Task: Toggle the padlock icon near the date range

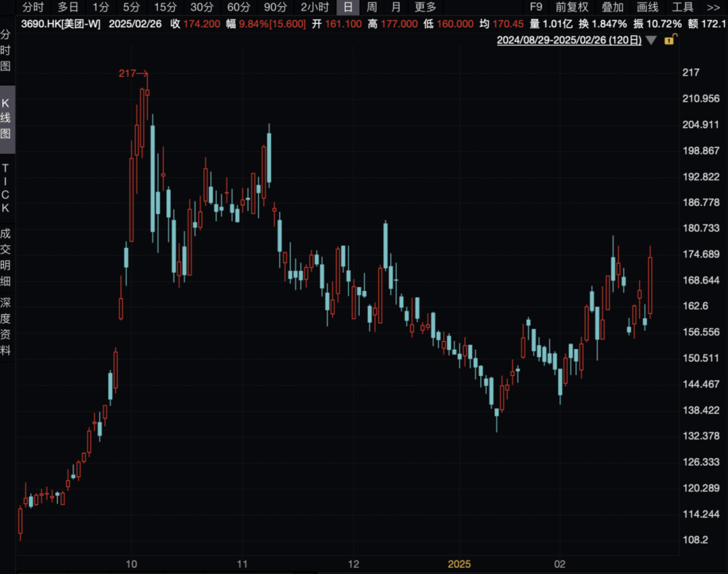Action: tap(669, 40)
